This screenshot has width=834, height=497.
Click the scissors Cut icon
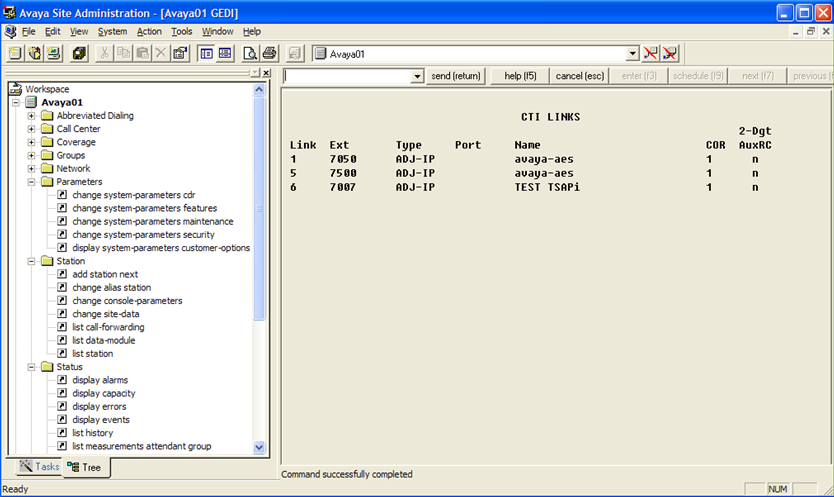coord(104,53)
